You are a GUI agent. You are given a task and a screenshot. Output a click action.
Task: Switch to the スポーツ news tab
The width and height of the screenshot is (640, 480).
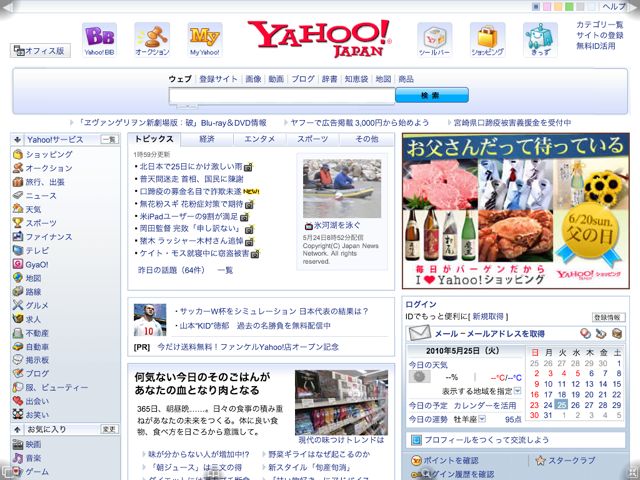tap(313, 139)
